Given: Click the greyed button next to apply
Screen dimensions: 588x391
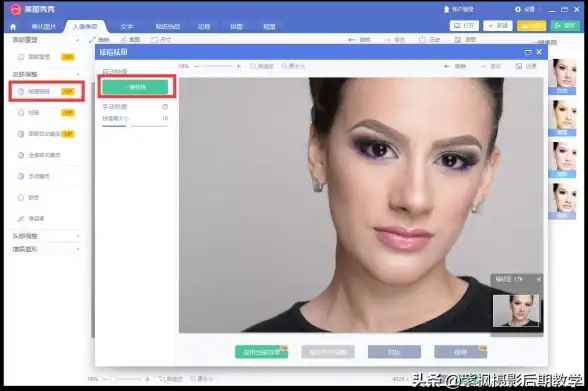Looking at the screenshot, I should (x=328, y=352).
